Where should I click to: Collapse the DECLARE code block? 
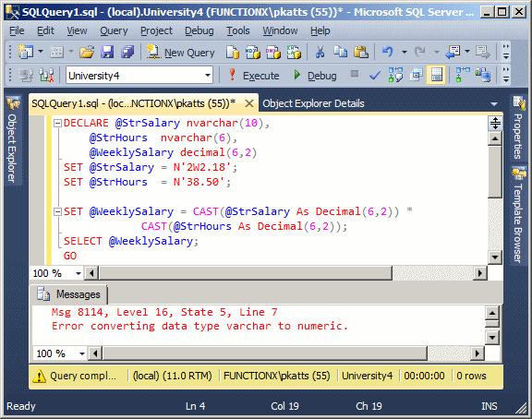click(57, 123)
